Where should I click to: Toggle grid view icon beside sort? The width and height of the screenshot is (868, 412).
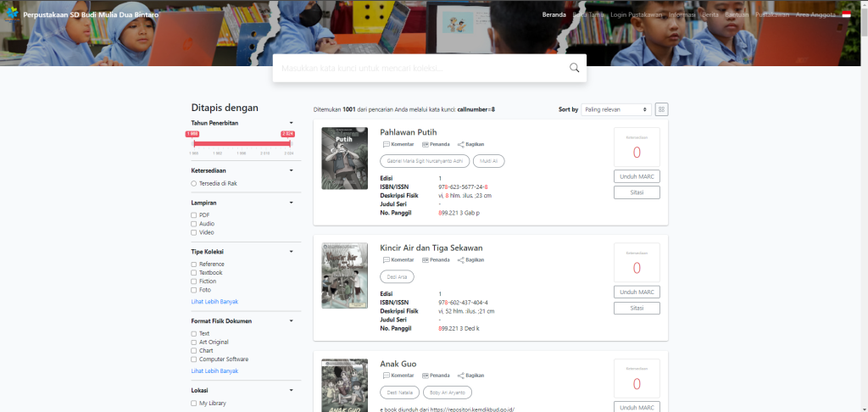click(x=661, y=109)
